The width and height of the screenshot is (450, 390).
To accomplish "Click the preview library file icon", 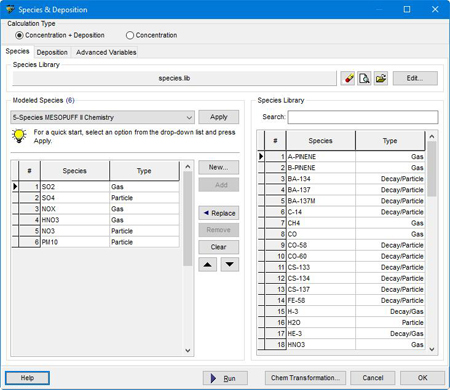I will click(364, 78).
